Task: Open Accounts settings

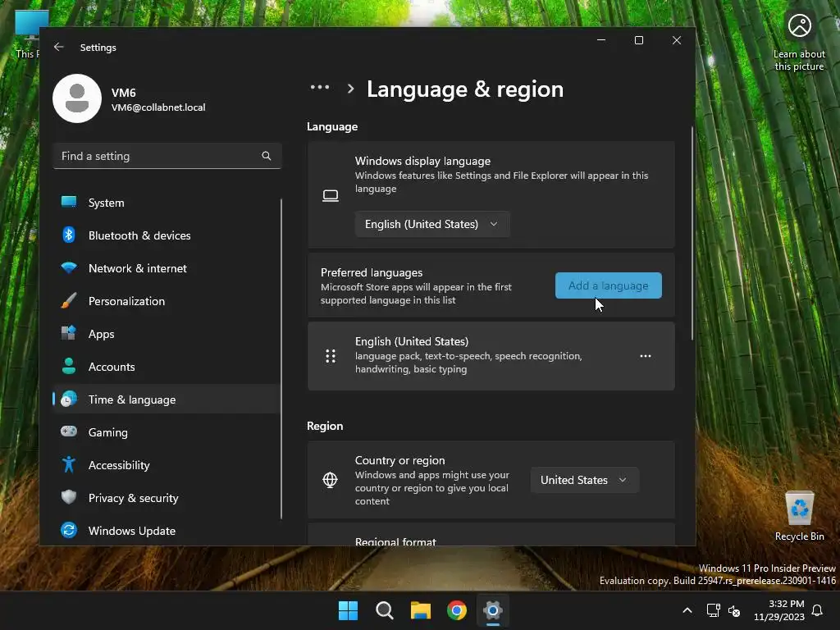Action: click(x=166, y=367)
